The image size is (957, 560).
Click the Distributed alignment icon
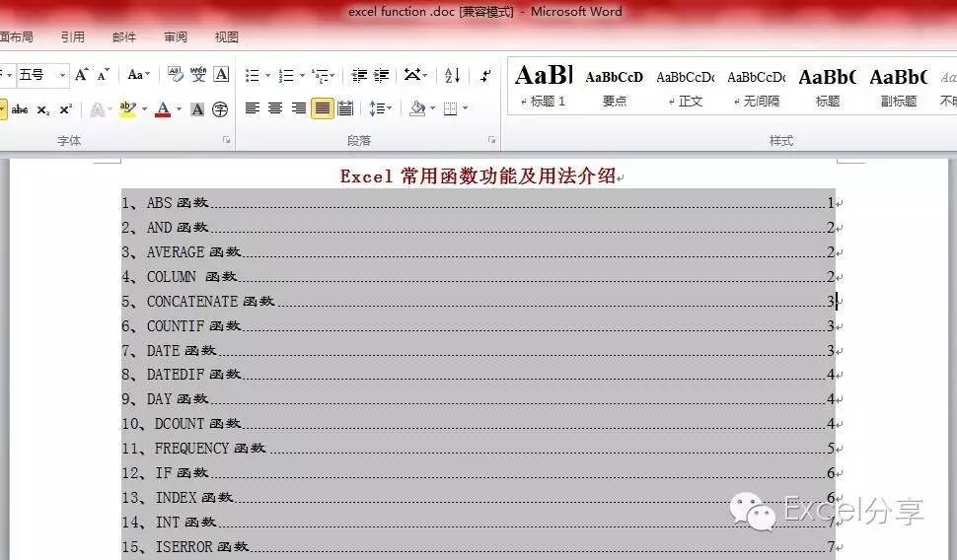coord(345,108)
